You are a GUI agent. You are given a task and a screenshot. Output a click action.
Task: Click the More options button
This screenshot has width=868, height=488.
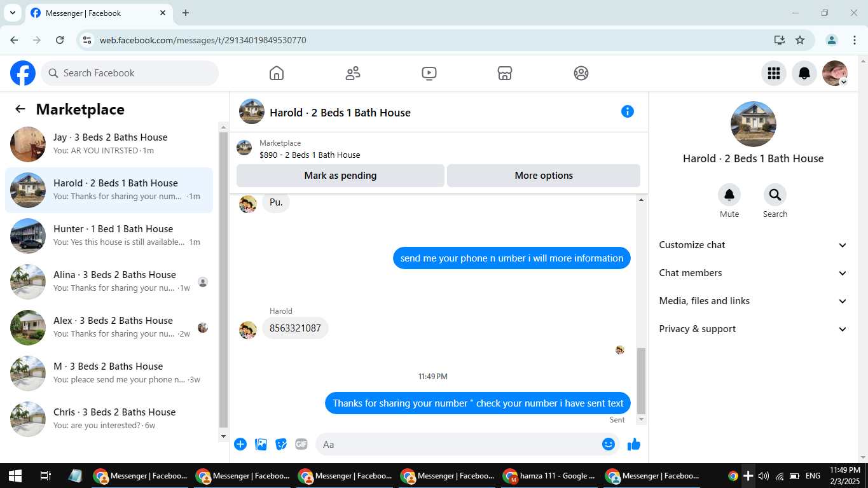(x=544, y=176)
